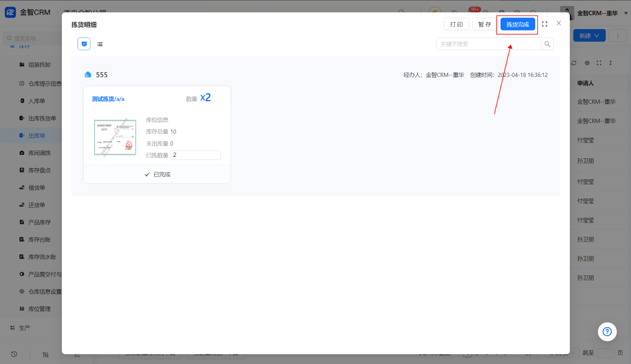
Task: Click the refresh icon above the table
Action: coord(574,63)
